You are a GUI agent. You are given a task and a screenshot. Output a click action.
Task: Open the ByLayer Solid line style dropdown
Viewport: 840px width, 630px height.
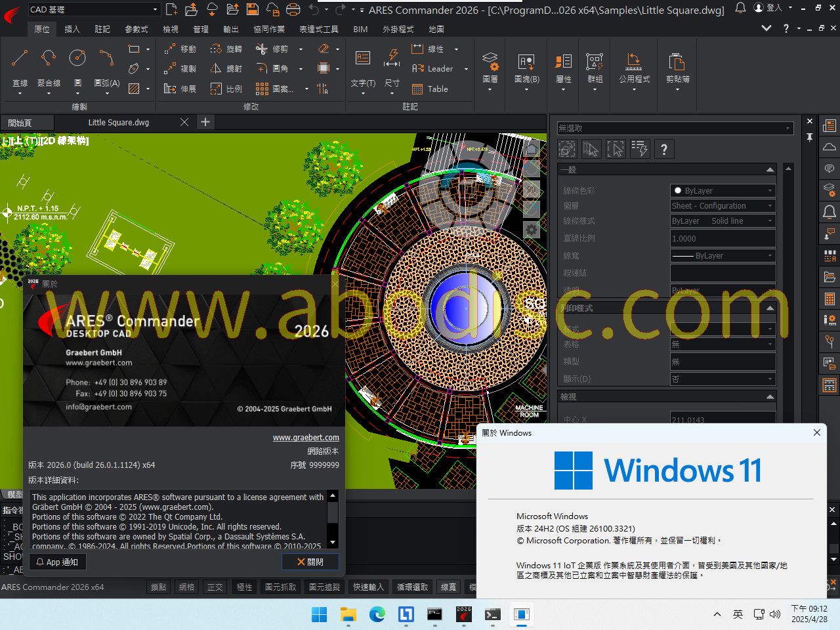point(723,221)
